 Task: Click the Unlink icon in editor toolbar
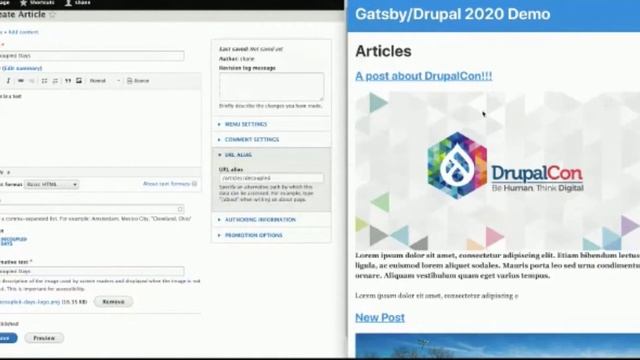coord(32,81)
